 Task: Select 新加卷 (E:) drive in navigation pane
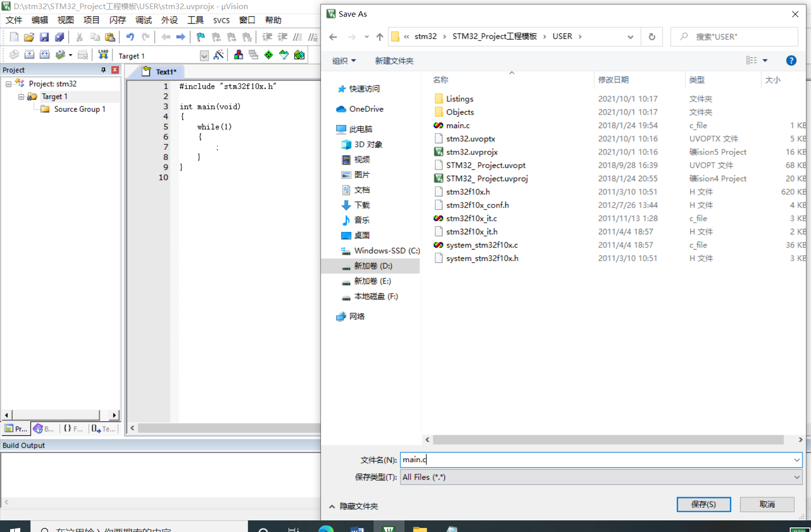[x=372, y=281]
